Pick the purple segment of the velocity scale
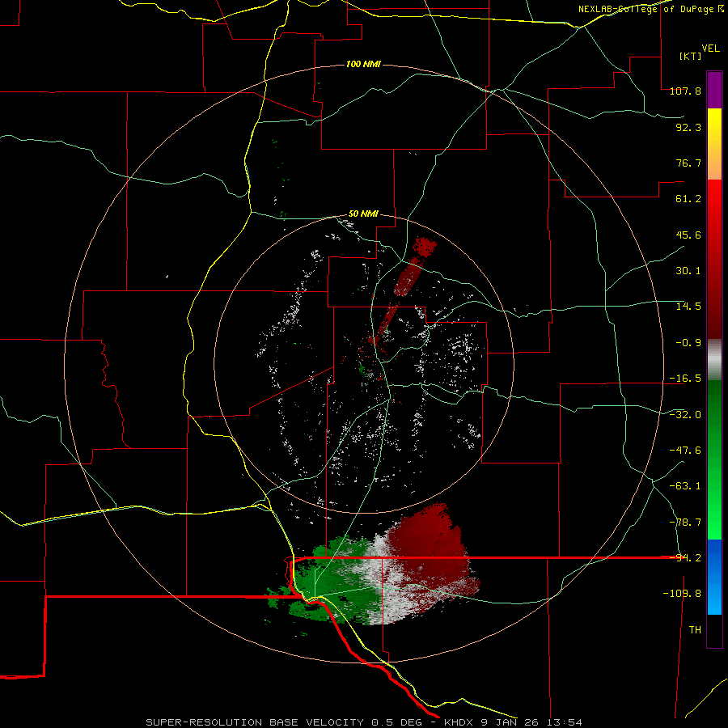Screen dimensions: 728x728 (714, 90)
